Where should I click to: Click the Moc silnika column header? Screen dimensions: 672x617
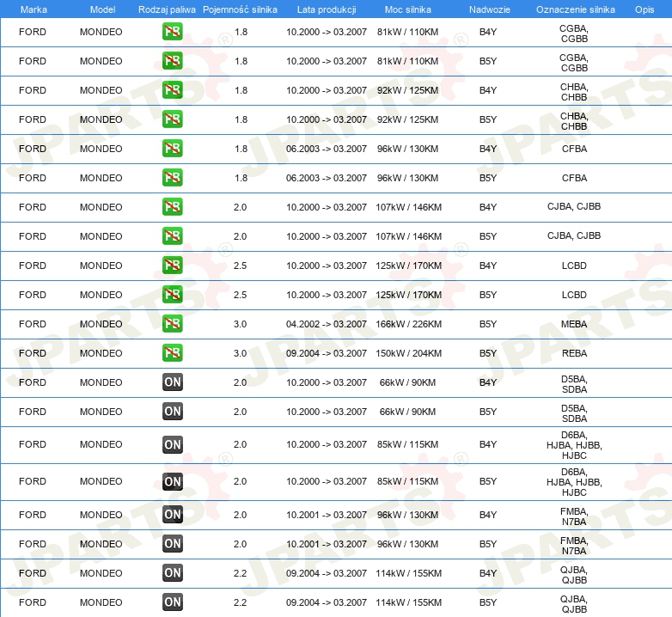click(x=408, y=9)
